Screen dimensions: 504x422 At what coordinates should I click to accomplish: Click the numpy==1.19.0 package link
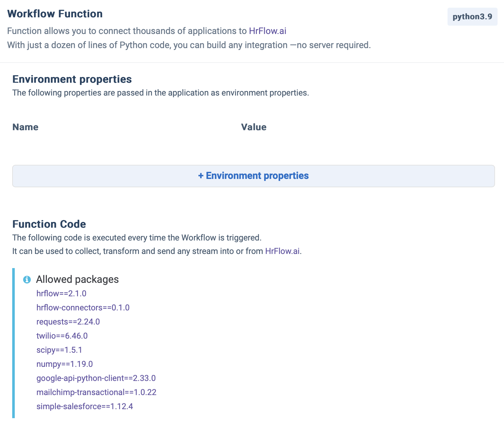(x=65, y=364)
